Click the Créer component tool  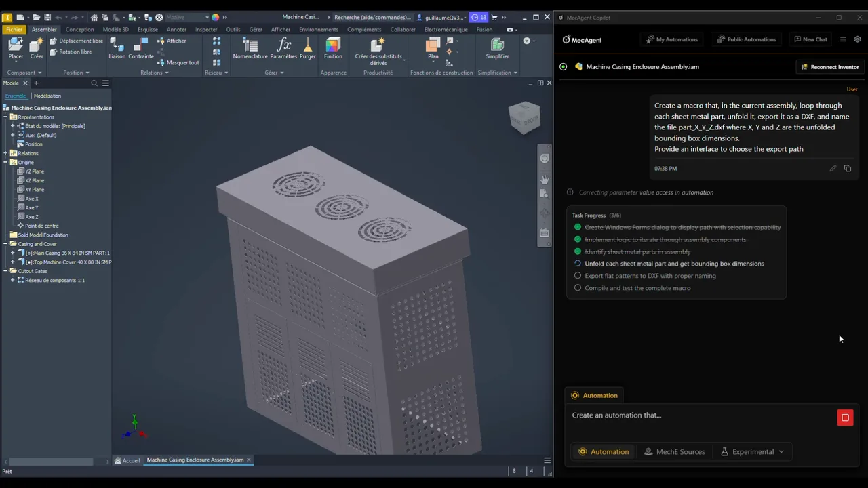(37, 48)
